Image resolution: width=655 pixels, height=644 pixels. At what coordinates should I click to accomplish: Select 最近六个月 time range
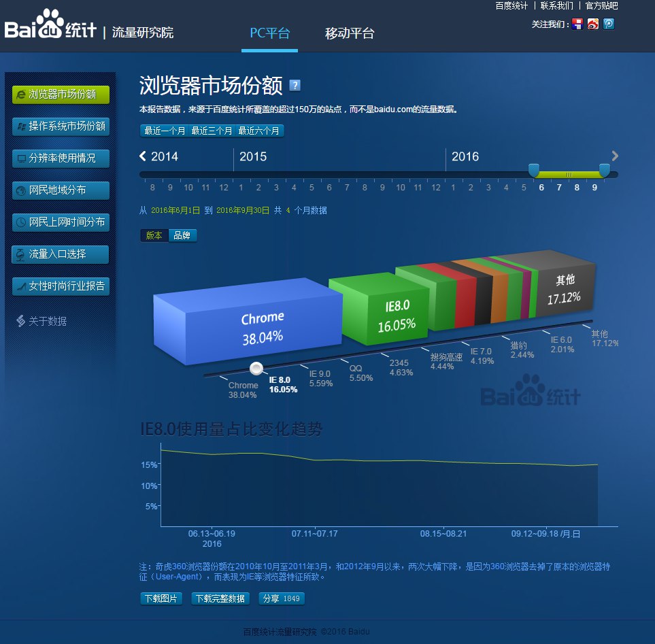[x=259, y=131]
